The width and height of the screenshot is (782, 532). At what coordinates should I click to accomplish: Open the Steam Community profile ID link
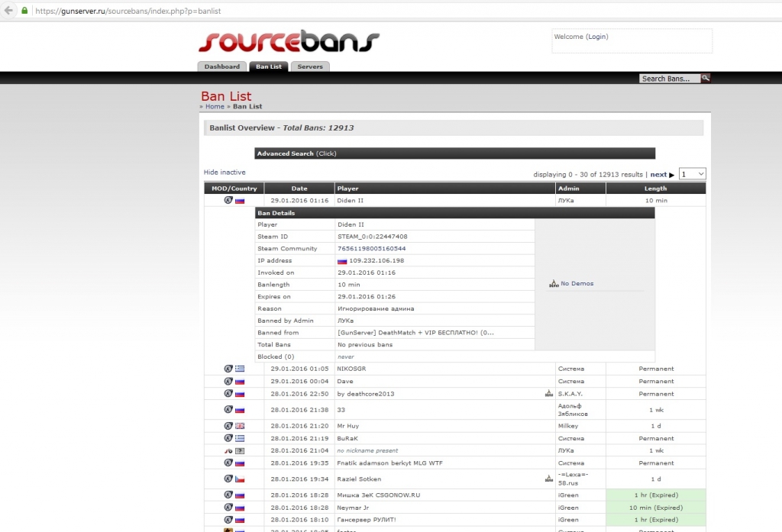coord(371,249)
